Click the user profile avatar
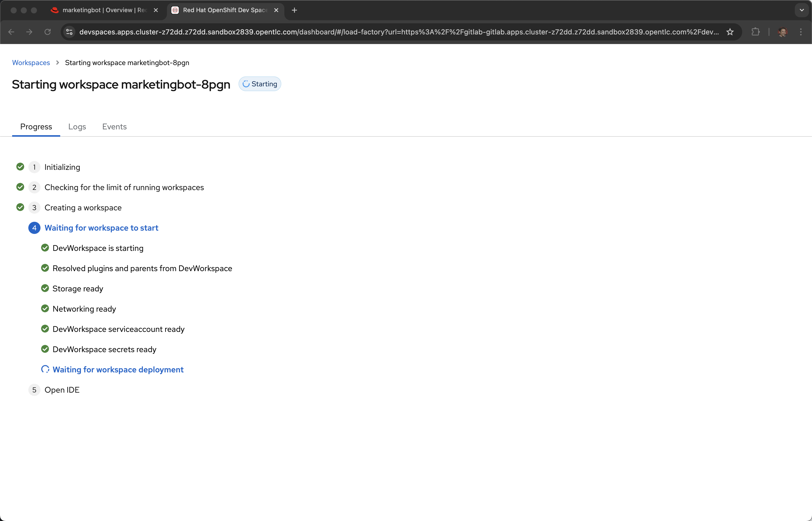Viewport: 812px width, 521px height. pos(782,32)
